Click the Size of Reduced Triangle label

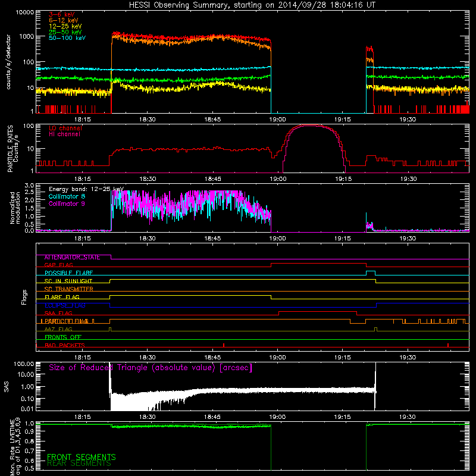pos(151,368)
